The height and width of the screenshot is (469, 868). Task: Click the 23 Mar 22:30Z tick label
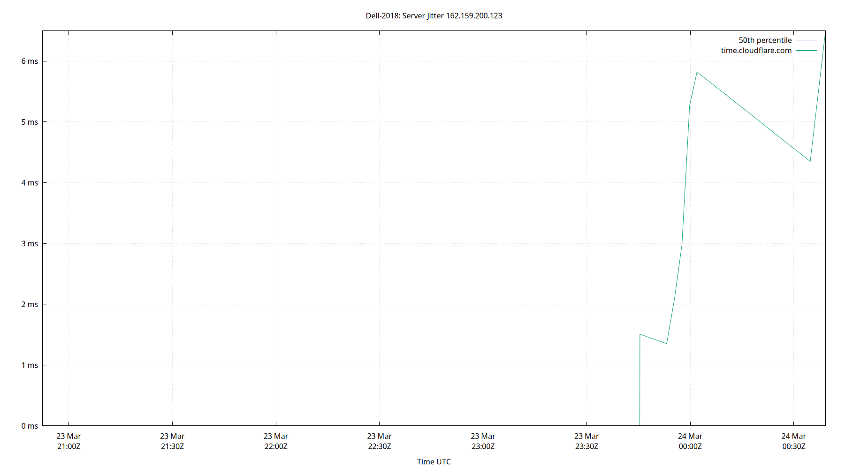click(381, 441)
